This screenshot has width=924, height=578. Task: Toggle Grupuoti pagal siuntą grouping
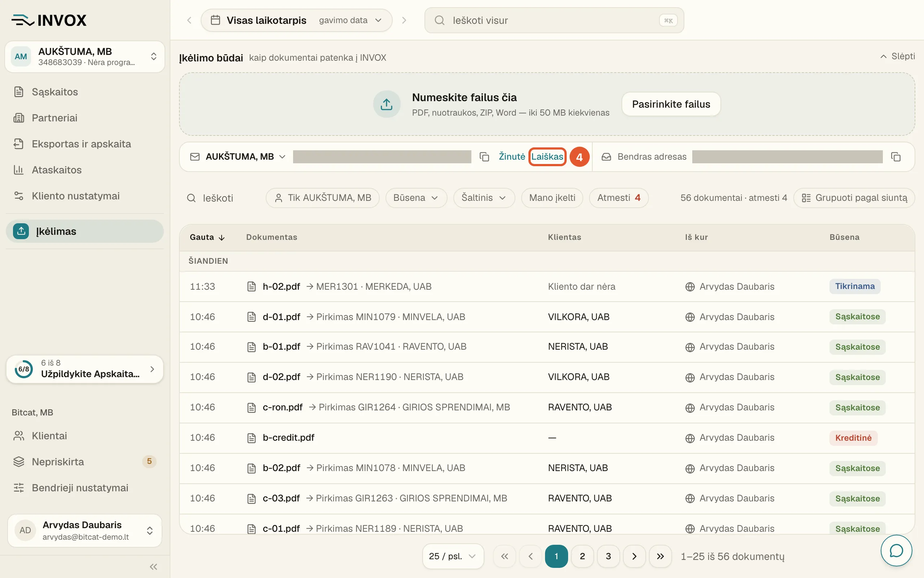pyautogui.click(x=854, y=198)
